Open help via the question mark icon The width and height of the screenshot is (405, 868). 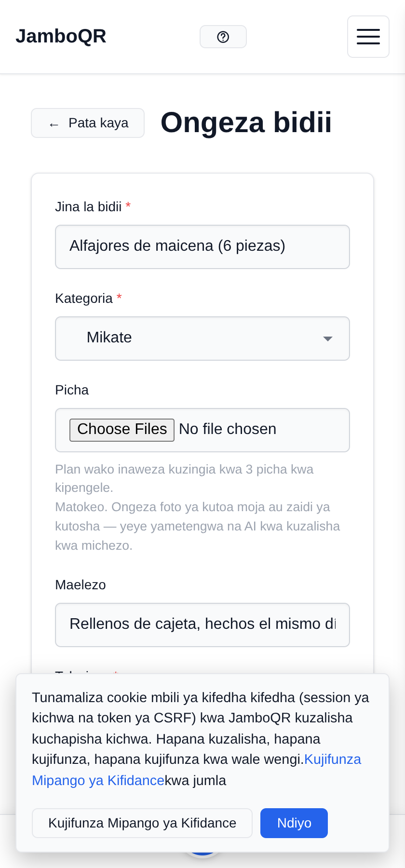(223, 37)
